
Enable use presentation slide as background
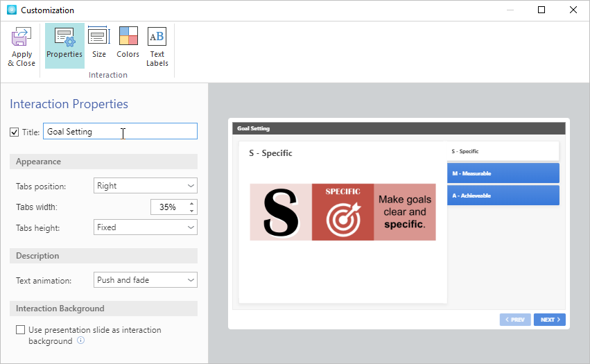21,330
